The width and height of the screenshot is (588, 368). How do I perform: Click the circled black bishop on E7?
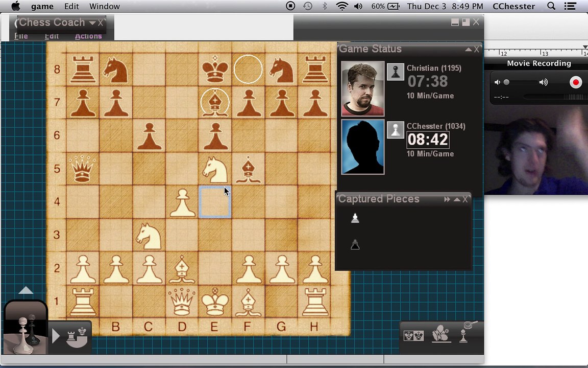215,102
